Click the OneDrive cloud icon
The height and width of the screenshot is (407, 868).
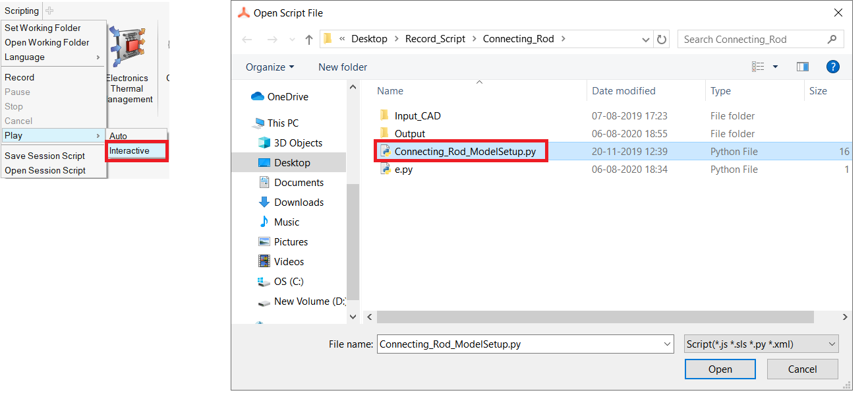pyautogui.click(x=258, y=97)
